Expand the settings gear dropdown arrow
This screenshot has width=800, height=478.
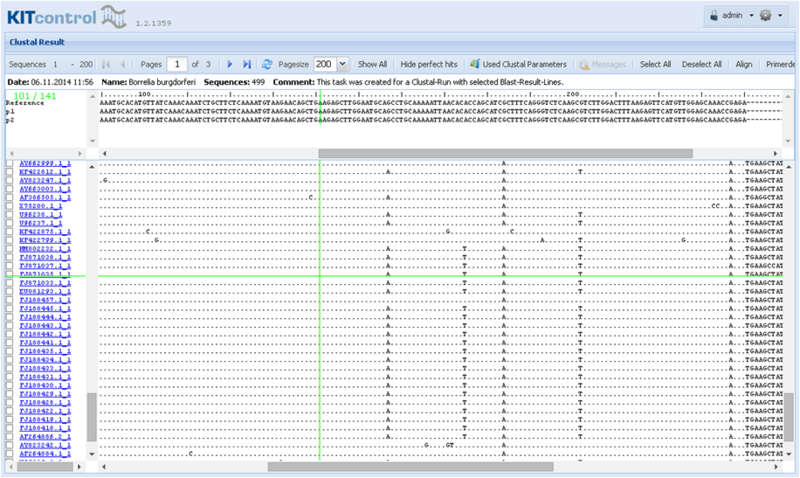(x=780, y=16)
